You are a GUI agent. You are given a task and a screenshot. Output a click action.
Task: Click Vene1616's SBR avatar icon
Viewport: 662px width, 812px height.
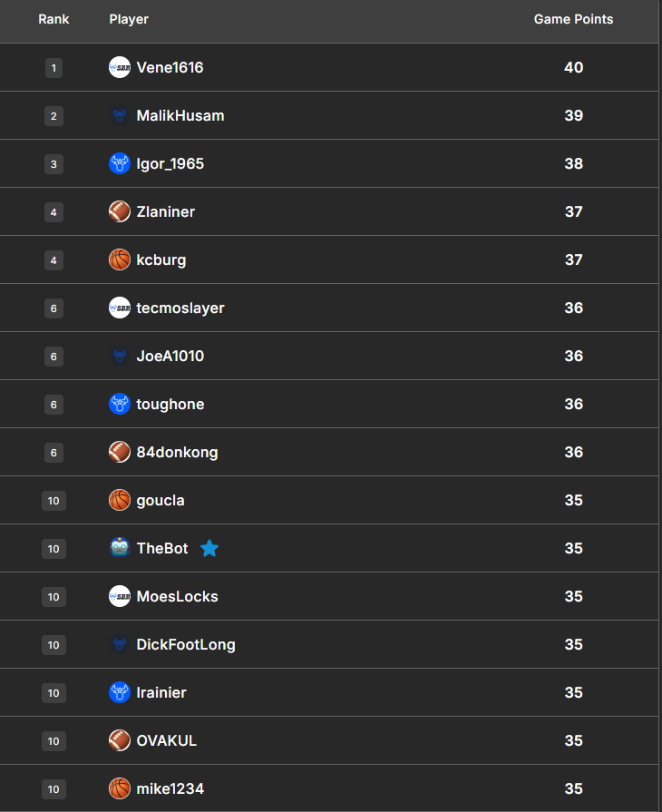pyautogui.click(x=120, y=67)
